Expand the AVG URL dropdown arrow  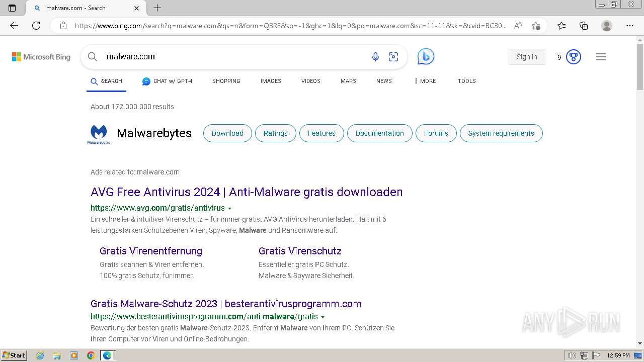pos(230,208)
